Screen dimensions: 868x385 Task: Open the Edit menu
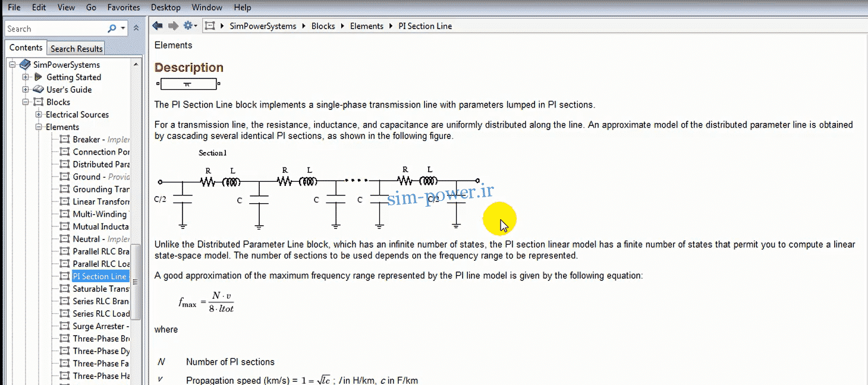[39, 8]
